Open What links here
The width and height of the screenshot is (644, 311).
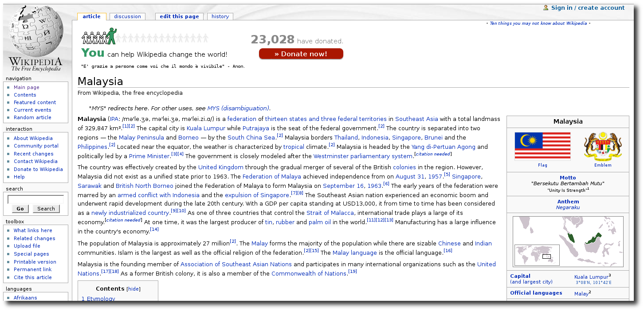(x=33, y=230)
